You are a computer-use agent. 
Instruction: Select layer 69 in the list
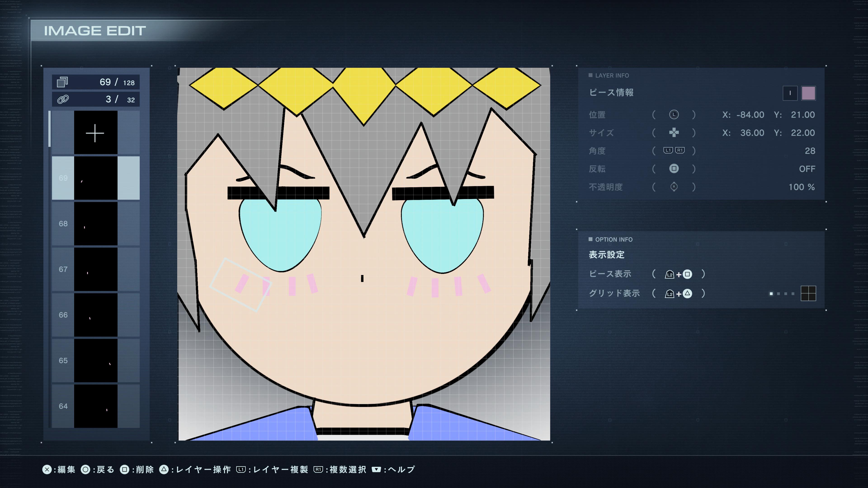tap(96, 178)
